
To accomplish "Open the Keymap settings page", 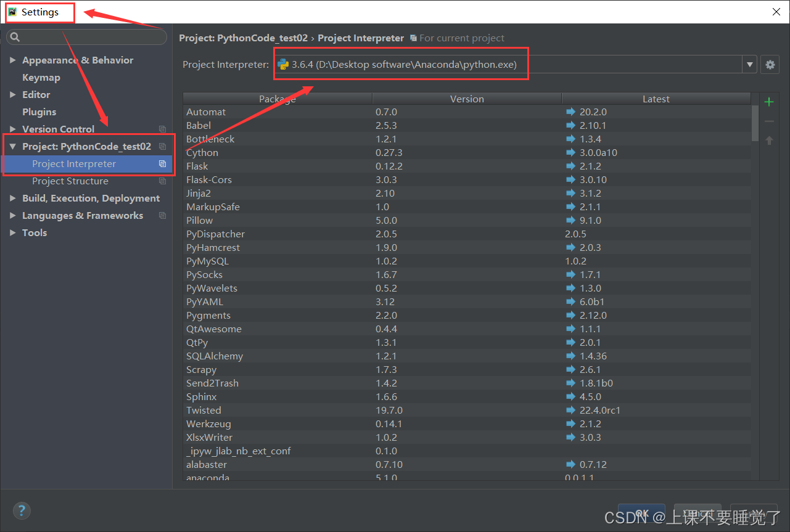I will [x=41, y=78].
